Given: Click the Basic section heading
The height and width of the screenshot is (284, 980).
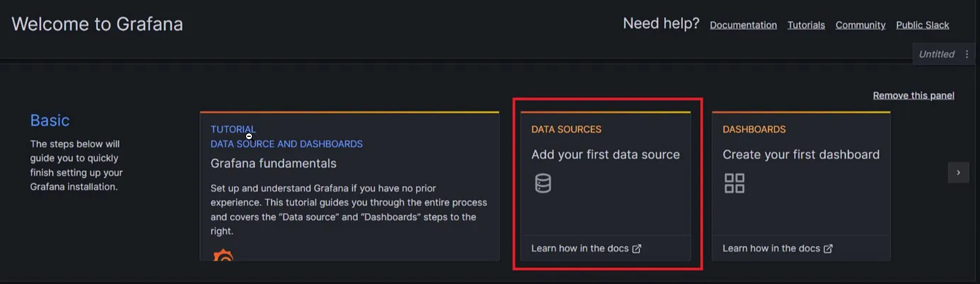Looking at the screenshot, I should coord(50,120).
